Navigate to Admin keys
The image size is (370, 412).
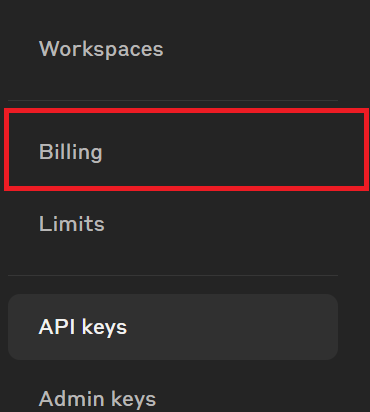coord(173,398)
